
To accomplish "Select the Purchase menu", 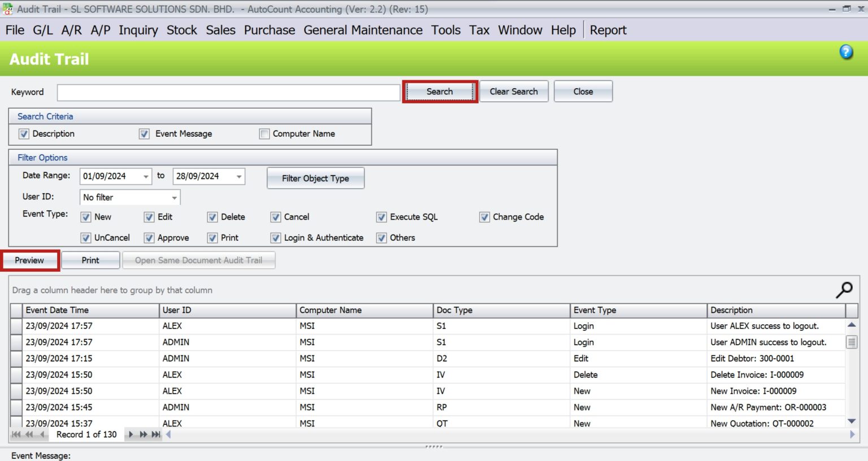I will point(270,30).
